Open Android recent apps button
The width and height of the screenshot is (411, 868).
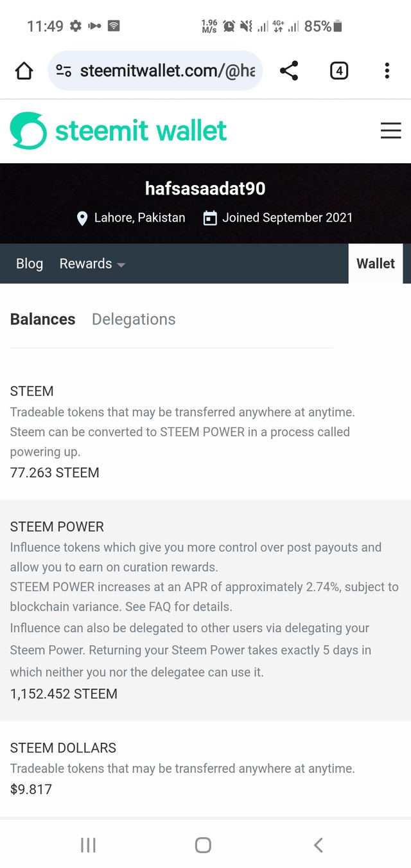click(x=88, y=845)
